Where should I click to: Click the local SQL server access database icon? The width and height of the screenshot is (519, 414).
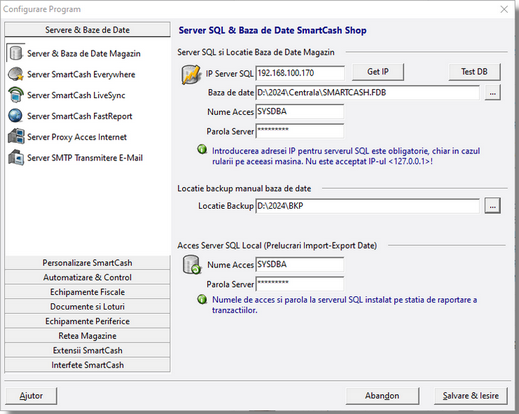coord(192,265)
